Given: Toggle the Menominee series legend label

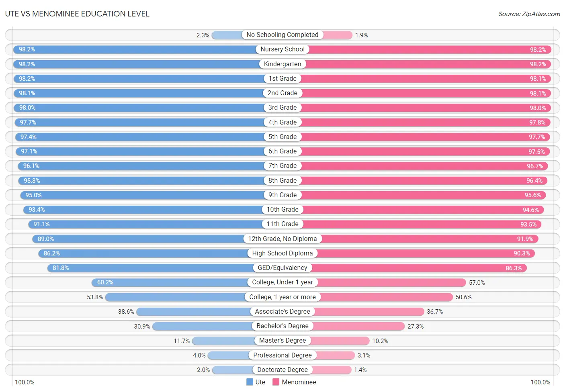Looking at the screenshot, I should (x=299, y=382).
